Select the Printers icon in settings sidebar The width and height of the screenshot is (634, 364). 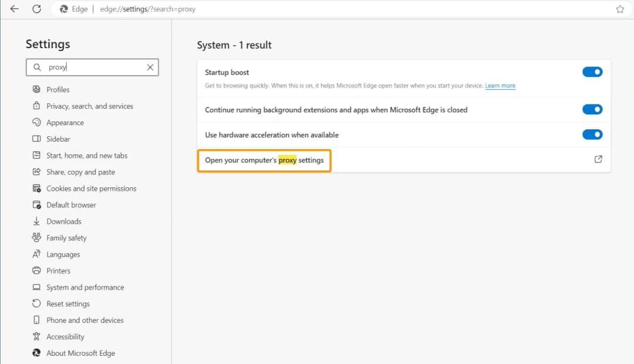[36, 271]
